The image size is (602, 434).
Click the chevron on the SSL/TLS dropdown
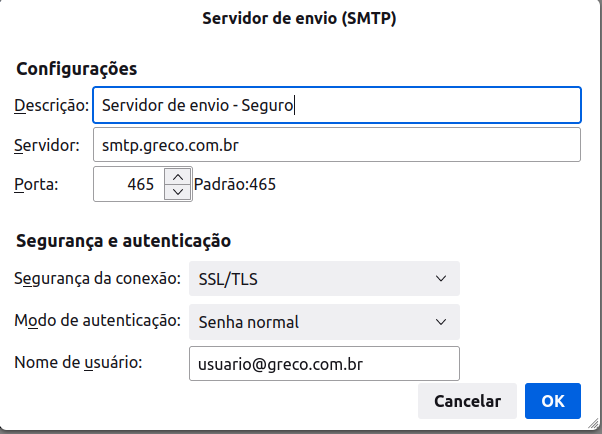441,278
